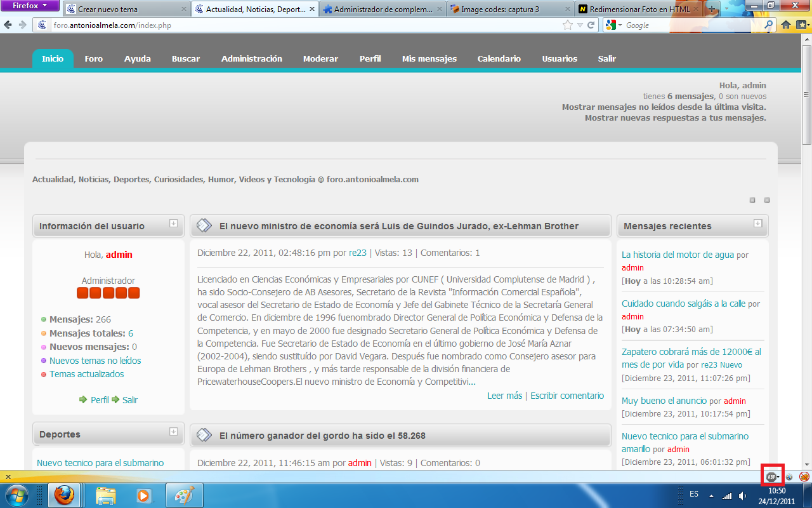Click the crossed-out orange add-on icon
This screenshot has width=812, height=508.
804,476
